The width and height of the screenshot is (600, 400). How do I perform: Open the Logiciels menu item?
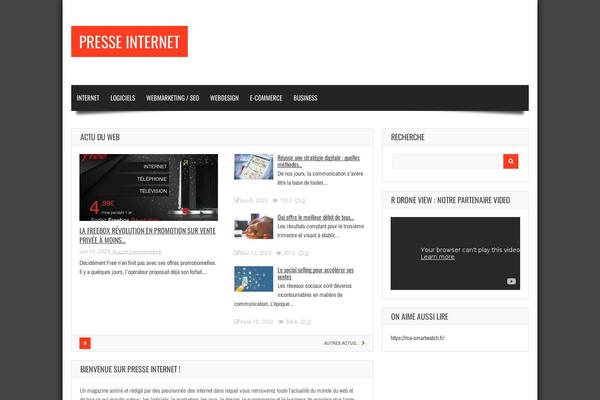click(123, 98)
